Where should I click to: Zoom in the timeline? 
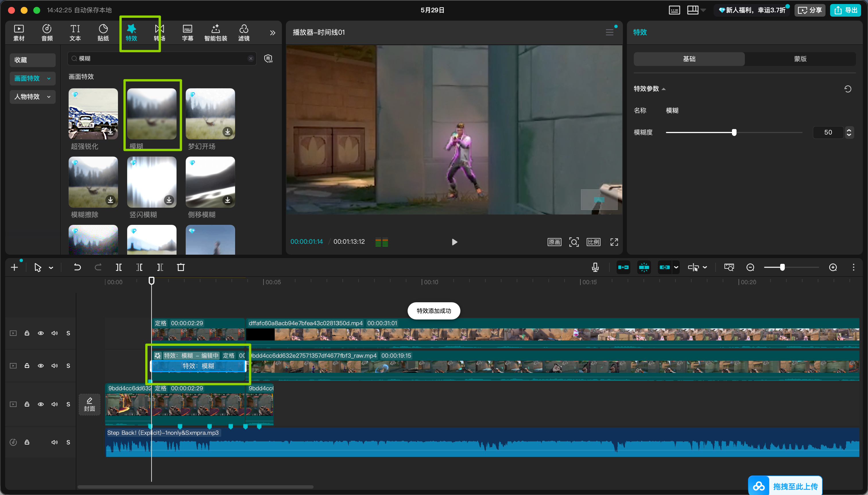(x=833, y=268)
